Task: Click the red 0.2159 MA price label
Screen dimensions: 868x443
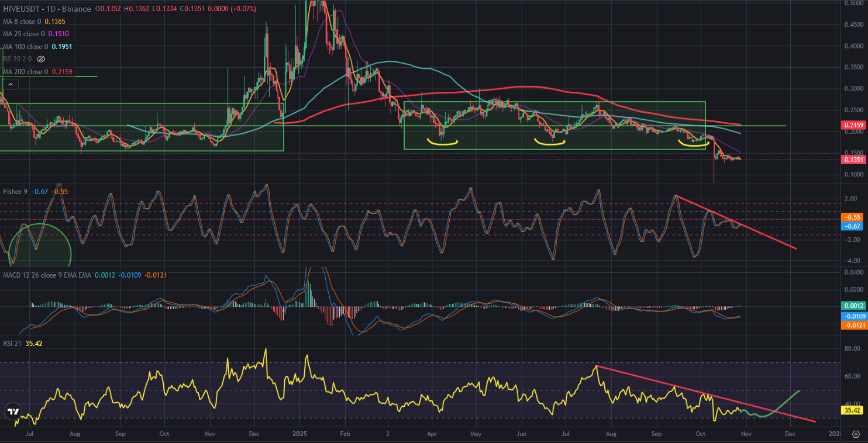Action: pyautogui.click(x=853, y=126)
